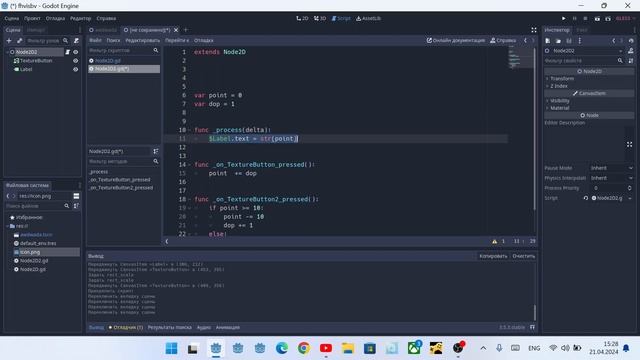Add a new node with the plus icon
This screenshot has width=640, height=360.
[9, 40]
